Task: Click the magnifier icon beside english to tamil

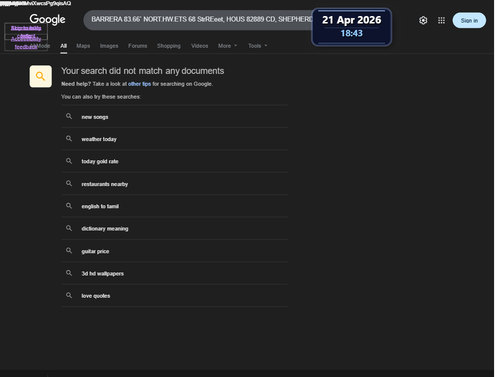Action: (69, 206)
